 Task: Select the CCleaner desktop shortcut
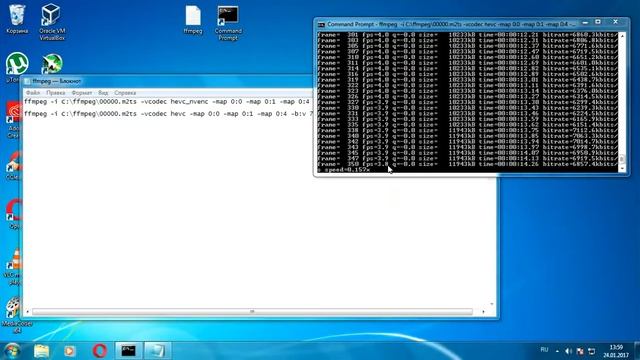click(x=14, y=165)
